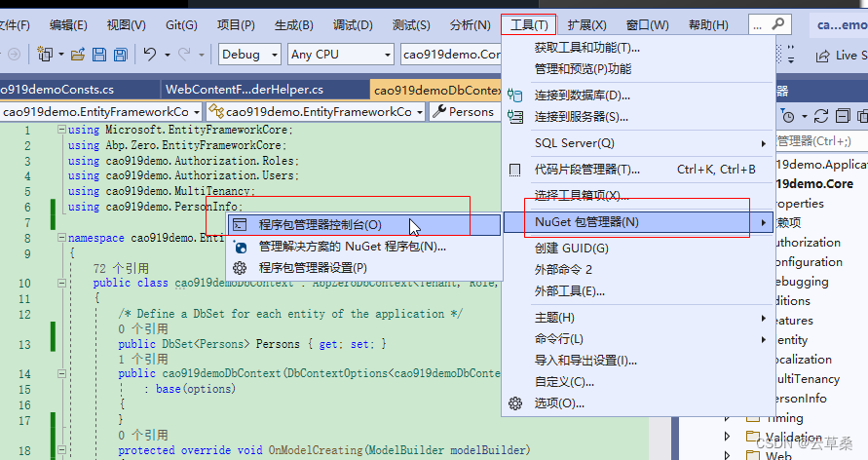Image resolution: width=868 pixels, height=460 pixels.
Task: Click the Solution Explorer sync refresh icon
Action: 821,116
